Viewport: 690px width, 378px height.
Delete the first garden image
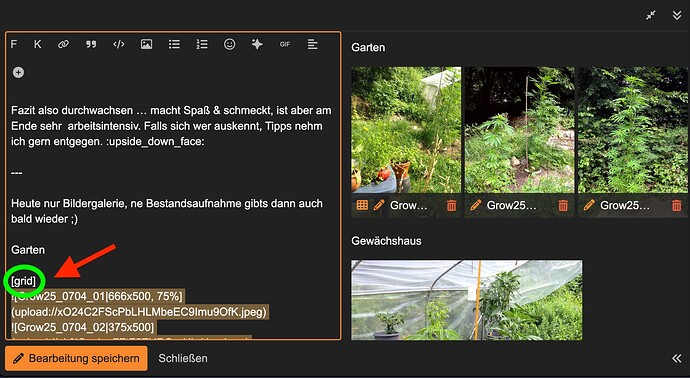click(451, 206)
